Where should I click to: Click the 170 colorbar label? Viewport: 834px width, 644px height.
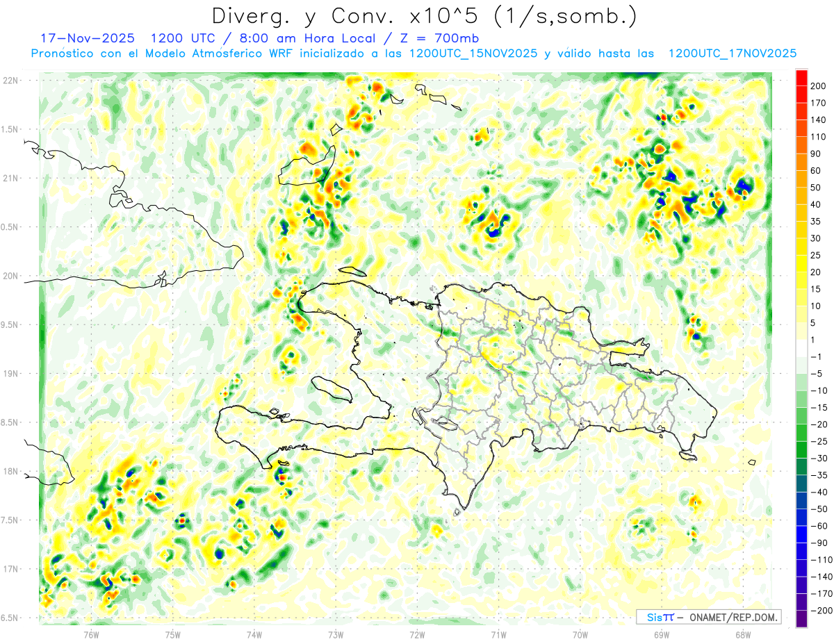pyautogui.click(x=819, y=103)
